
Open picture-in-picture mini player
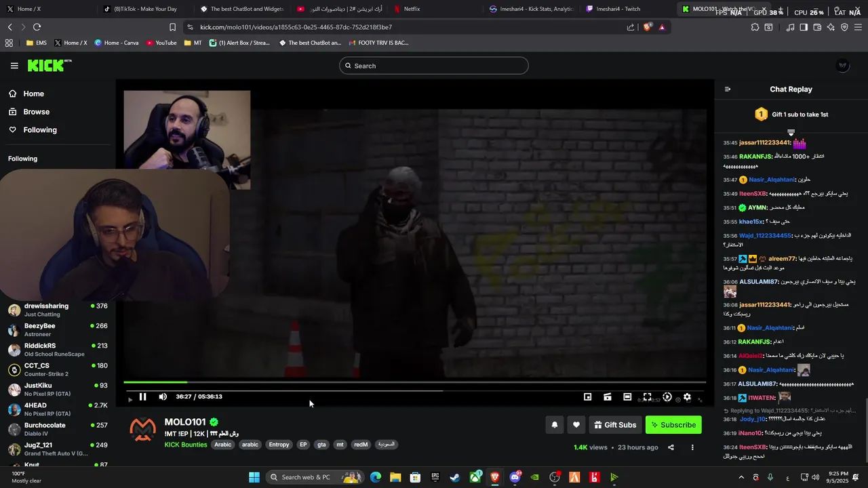(x=588, y=397)
